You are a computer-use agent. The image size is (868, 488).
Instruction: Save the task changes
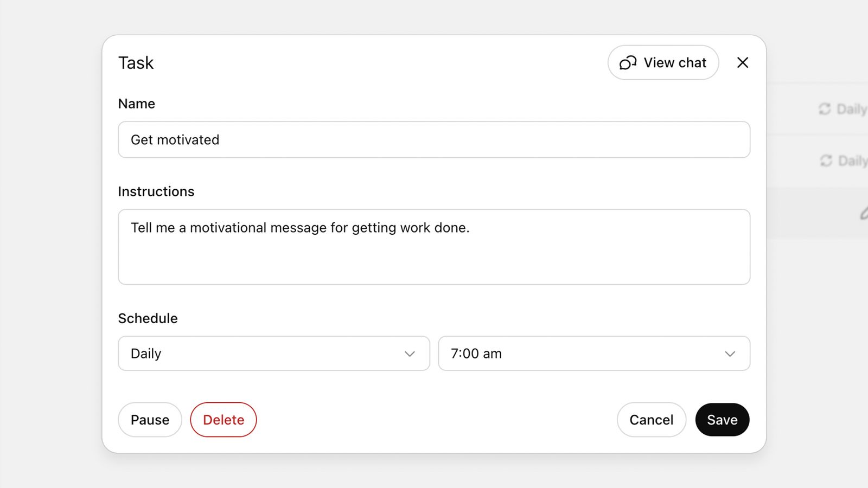[x=722, y=420]
